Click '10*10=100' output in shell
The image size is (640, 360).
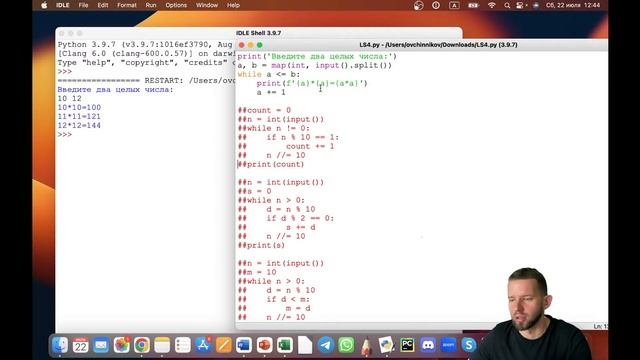(79, 107)
